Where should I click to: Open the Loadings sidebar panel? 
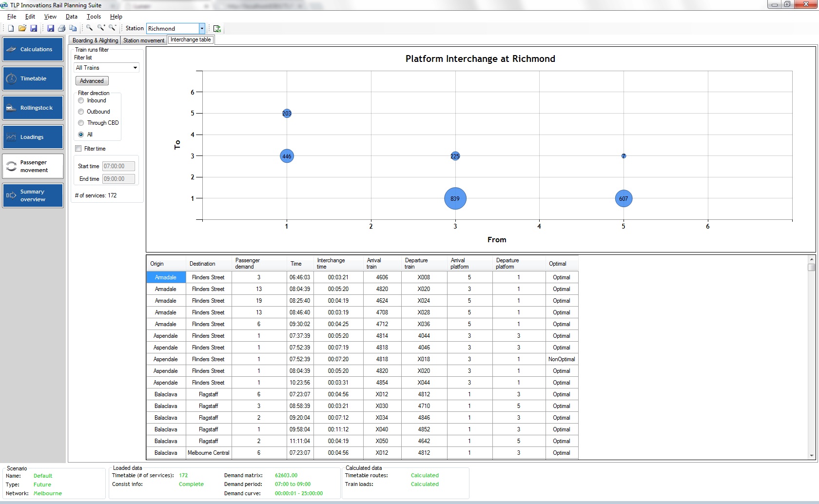33,137
